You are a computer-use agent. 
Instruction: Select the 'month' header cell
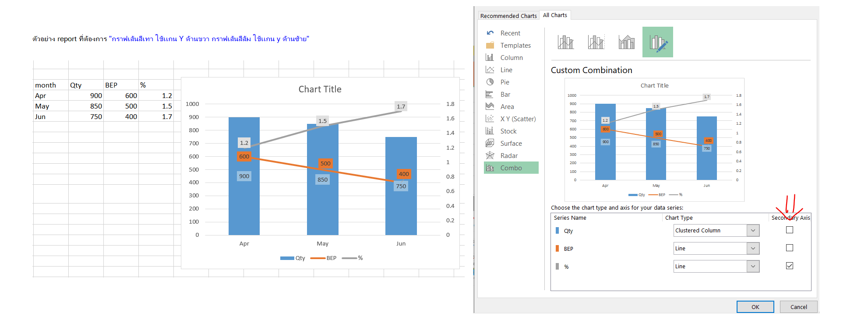[x=51, y=85]
